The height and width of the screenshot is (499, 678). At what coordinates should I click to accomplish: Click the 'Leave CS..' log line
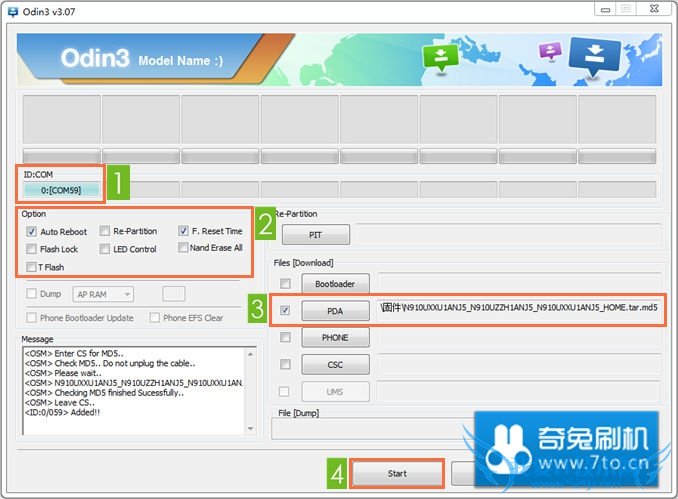(x=60, y=402)
